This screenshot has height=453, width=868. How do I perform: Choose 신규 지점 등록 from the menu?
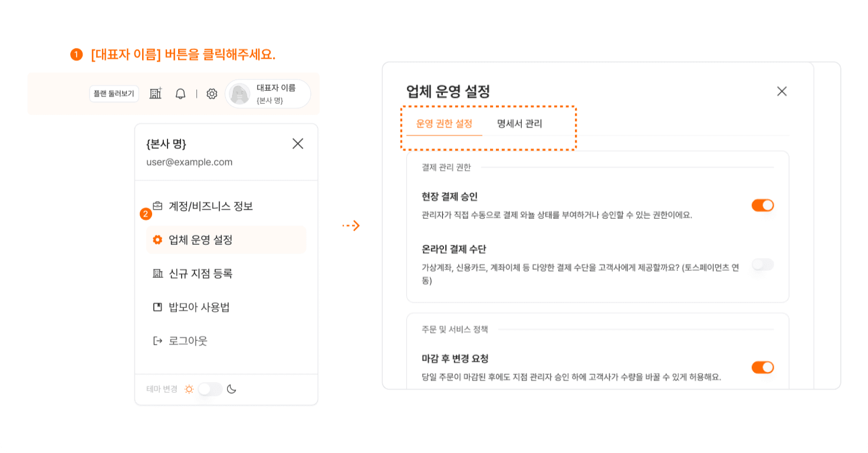[226, 274]
